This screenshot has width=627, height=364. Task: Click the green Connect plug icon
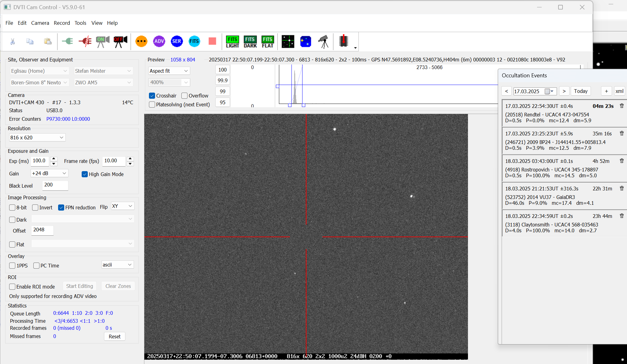67,41
